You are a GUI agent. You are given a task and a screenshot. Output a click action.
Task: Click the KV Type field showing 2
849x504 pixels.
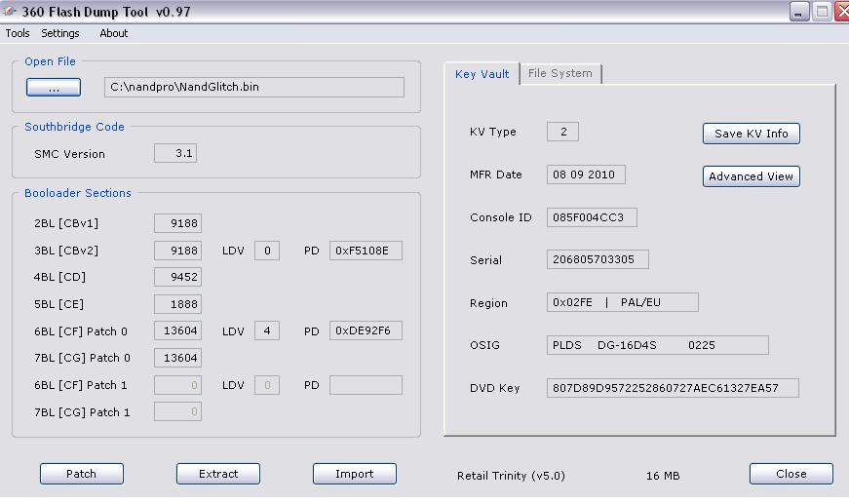tap(562, 132)
